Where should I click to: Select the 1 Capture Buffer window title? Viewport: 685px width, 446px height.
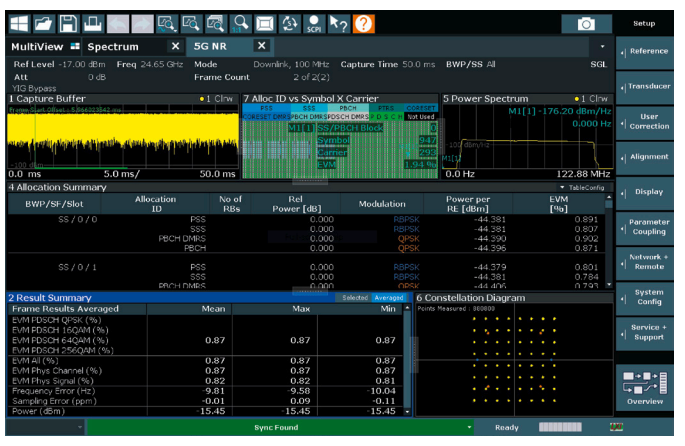pyautogui.click(x=47, y=99)
